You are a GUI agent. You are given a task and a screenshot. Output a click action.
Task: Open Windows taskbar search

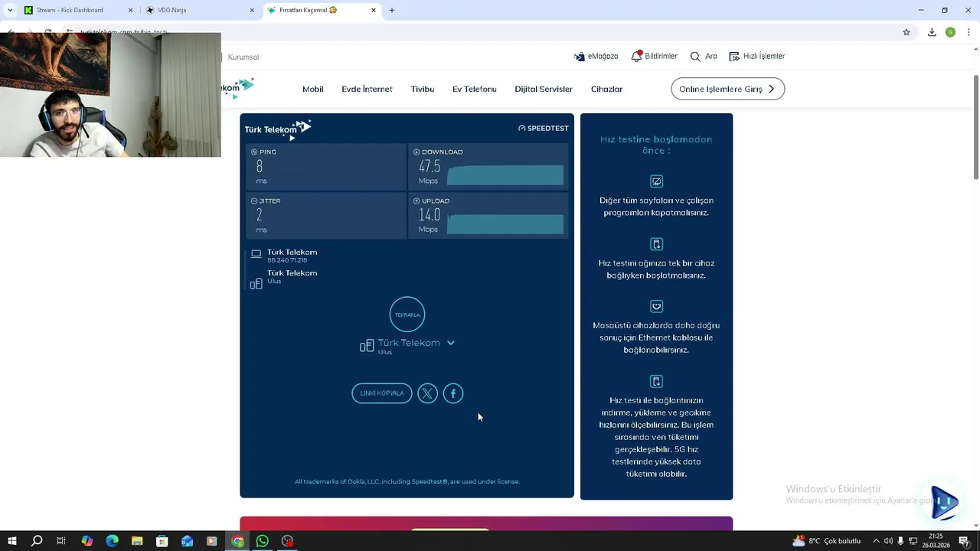(x=36, y=541)
